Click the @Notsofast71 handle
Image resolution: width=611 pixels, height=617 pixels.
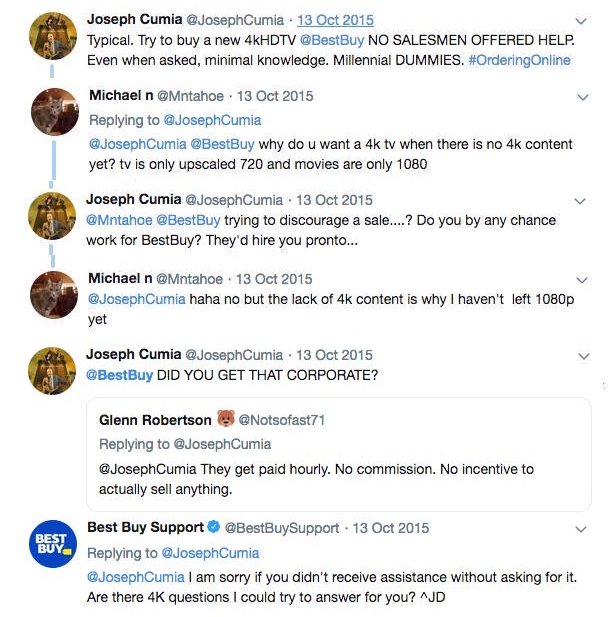[x=291, y=420]
